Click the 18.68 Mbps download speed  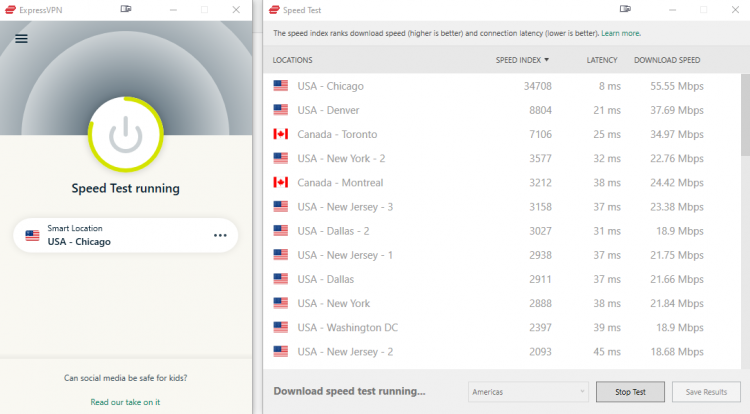pyautogui.click(x=677, y=351)
